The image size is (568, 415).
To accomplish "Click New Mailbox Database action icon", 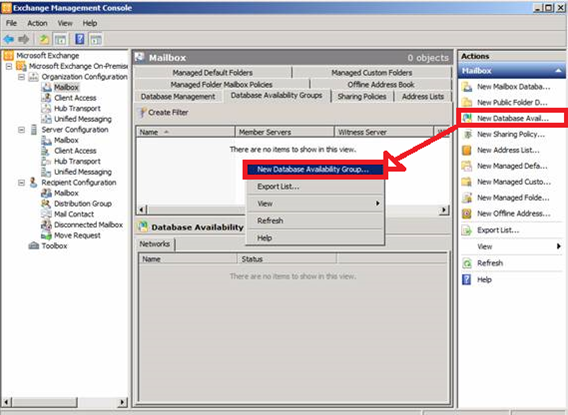I will [x=467, y=87].
